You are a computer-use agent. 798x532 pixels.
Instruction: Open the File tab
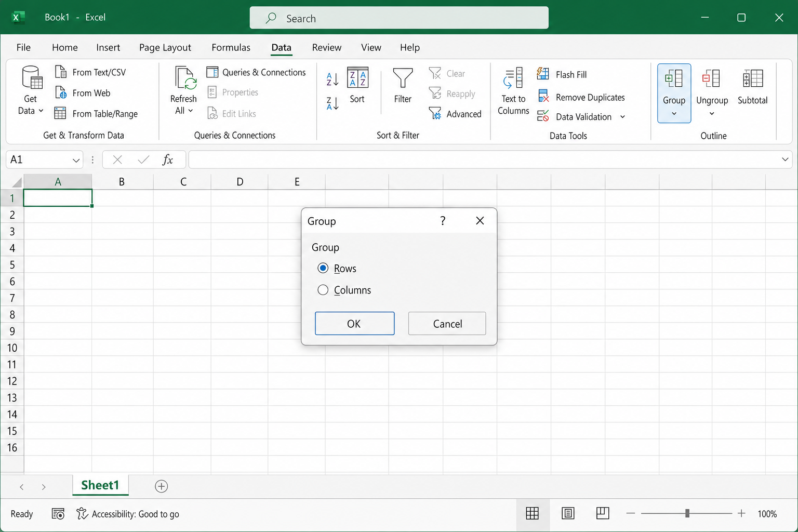pyautogui.click(x=23, y=47)
